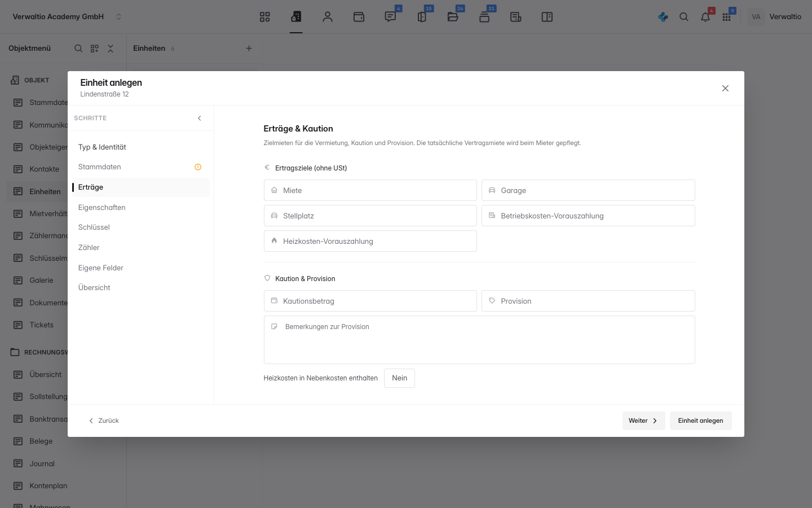Click the Einheit anlegen submit button
The width and height of the screenshot is (812, 508).
(700, 421)
